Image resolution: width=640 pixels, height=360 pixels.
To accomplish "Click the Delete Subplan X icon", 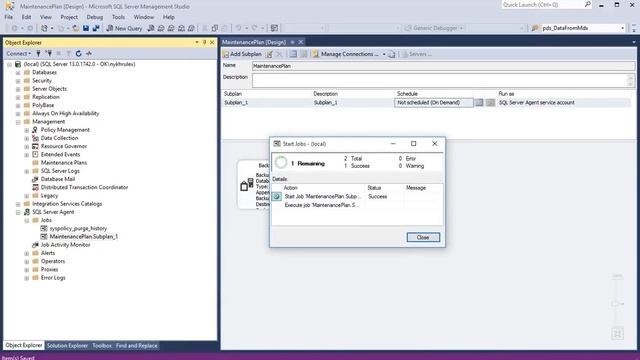I will pyautogui.click(x=279, y=54).
